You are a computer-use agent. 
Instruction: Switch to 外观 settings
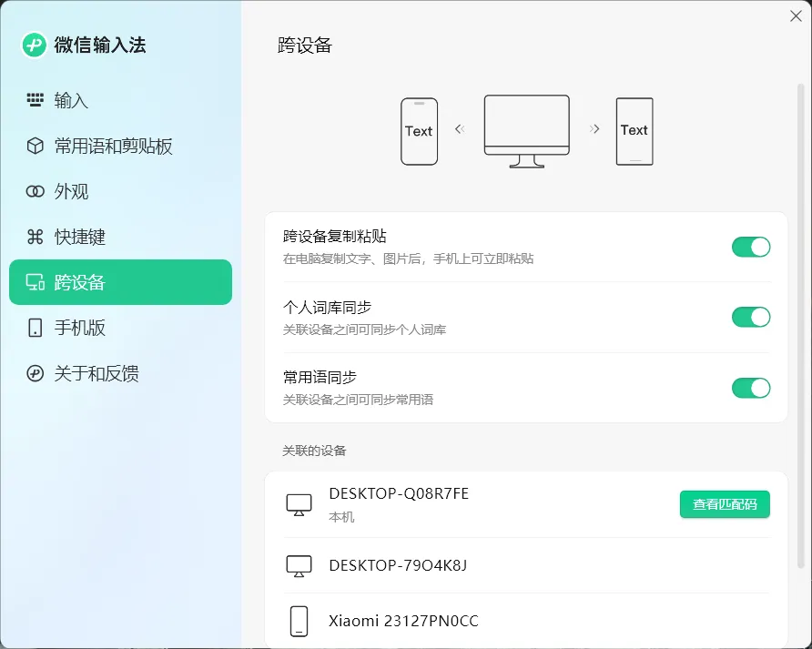coord(121,192)
